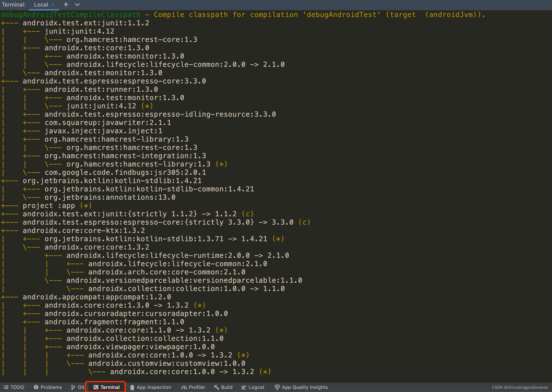
Task: Click the com.squareup:javawriter:2.1.1 line
Action: 108,123
